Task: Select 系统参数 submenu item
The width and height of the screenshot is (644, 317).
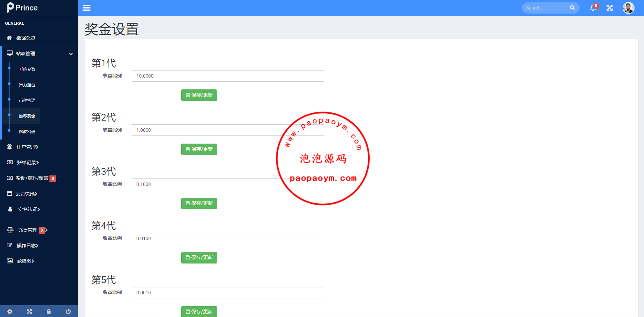Action: [x=27, y=69]
